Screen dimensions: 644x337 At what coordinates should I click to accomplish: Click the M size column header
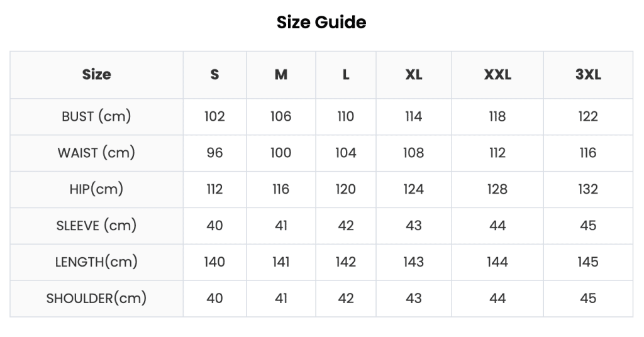tap(281, 75)
